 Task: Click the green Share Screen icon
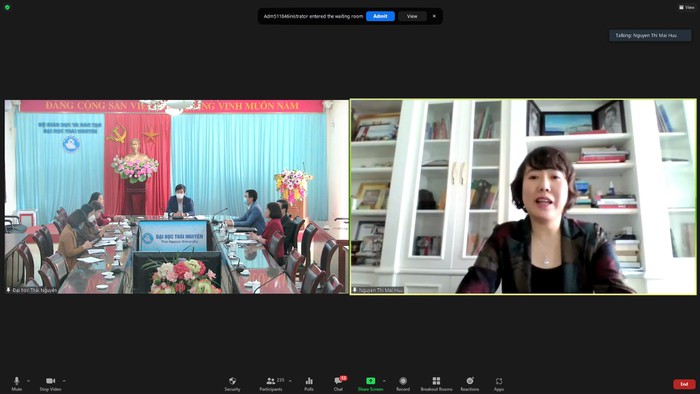pyautogui.click(x=371, y=381)
